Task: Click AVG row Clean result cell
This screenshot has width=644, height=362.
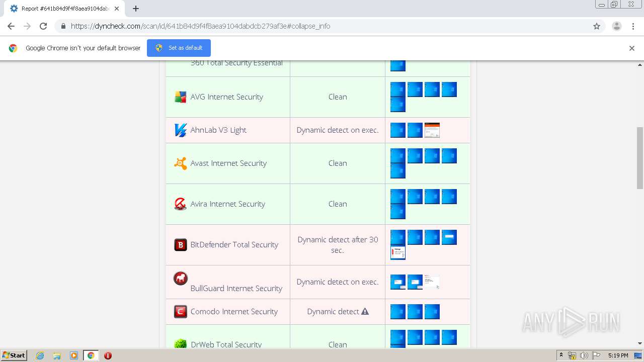Action: [338, 97]
